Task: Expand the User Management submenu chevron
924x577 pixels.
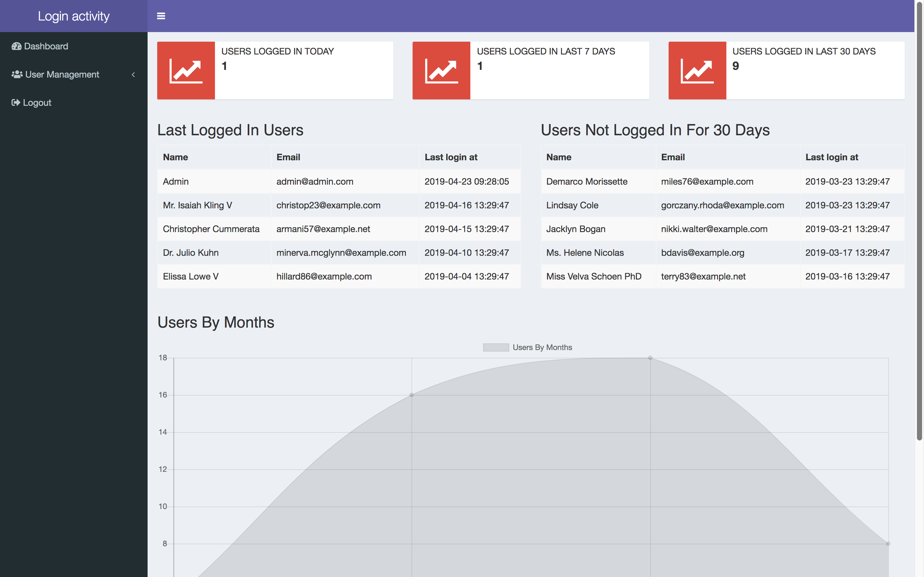Action: tap(133, 74)
